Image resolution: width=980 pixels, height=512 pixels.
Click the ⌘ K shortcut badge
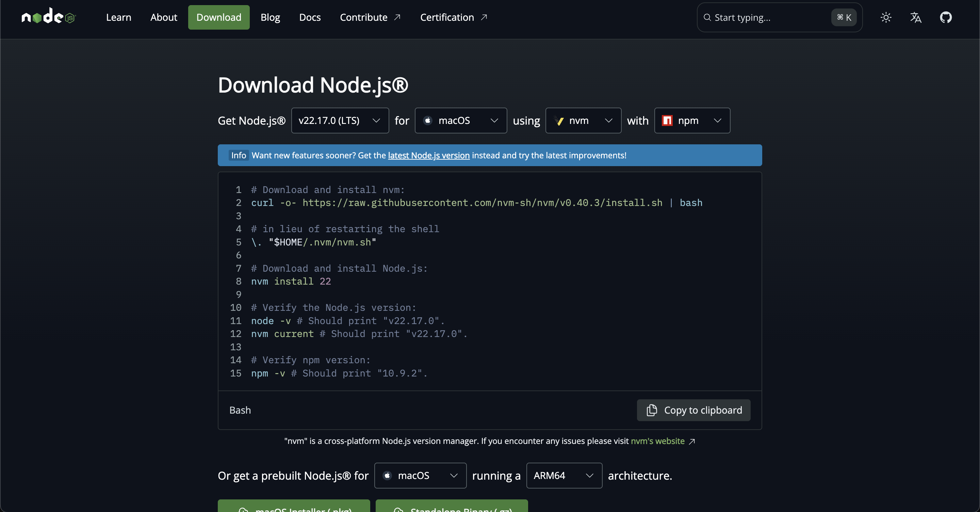pos(844,17)
